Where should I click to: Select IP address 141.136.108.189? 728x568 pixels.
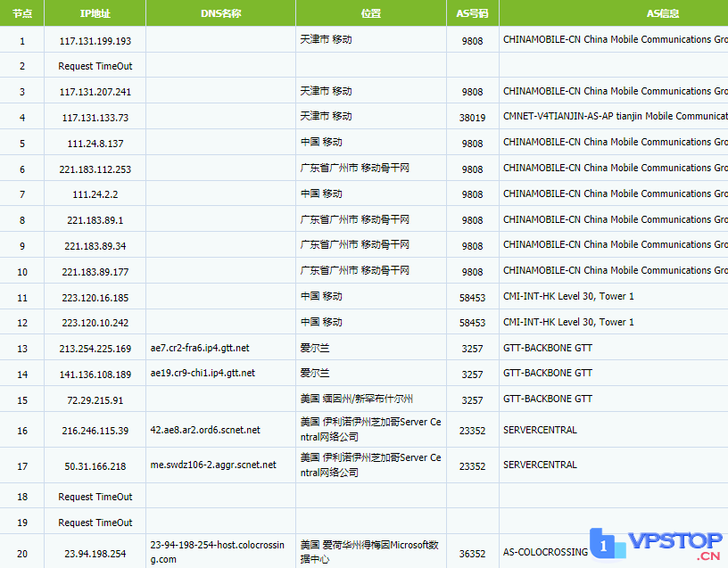point(95,375)
